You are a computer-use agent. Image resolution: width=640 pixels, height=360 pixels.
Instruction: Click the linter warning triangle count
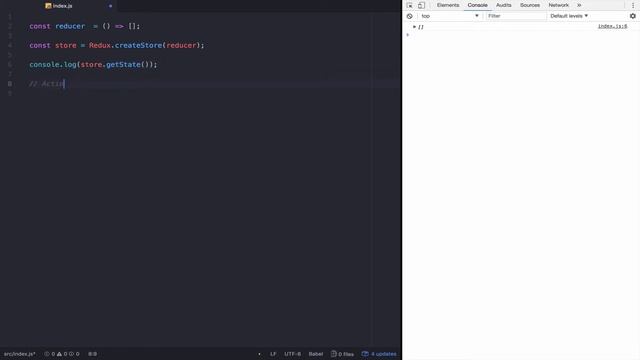tap(62, 354)
